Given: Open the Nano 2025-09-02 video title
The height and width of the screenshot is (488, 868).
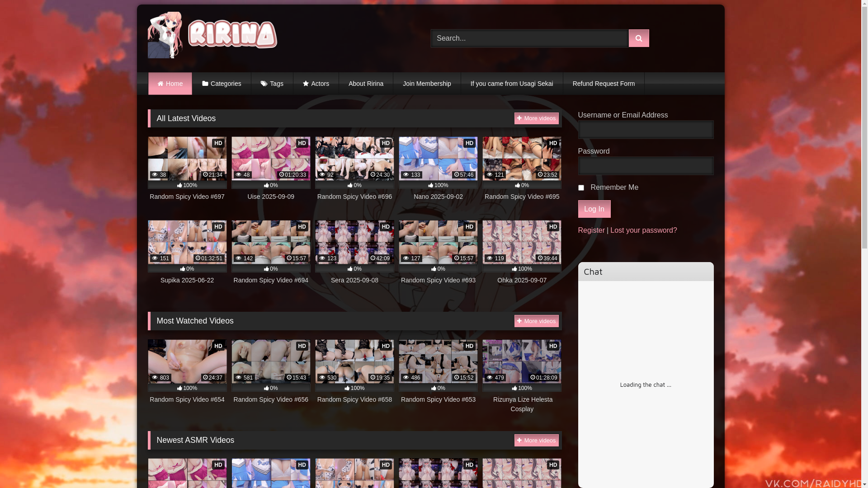Looking at the screenshot, I should (438, 197).
